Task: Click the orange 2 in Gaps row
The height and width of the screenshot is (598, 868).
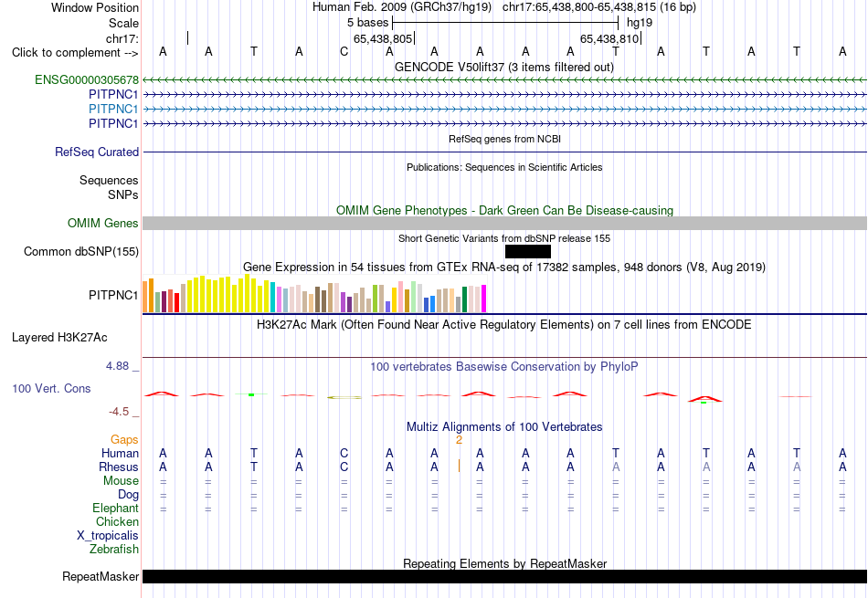Action: 459,440
